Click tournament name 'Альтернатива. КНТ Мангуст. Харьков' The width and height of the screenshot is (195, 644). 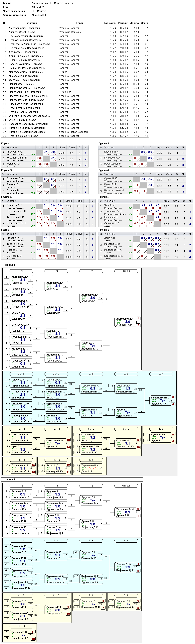[53, 3]
